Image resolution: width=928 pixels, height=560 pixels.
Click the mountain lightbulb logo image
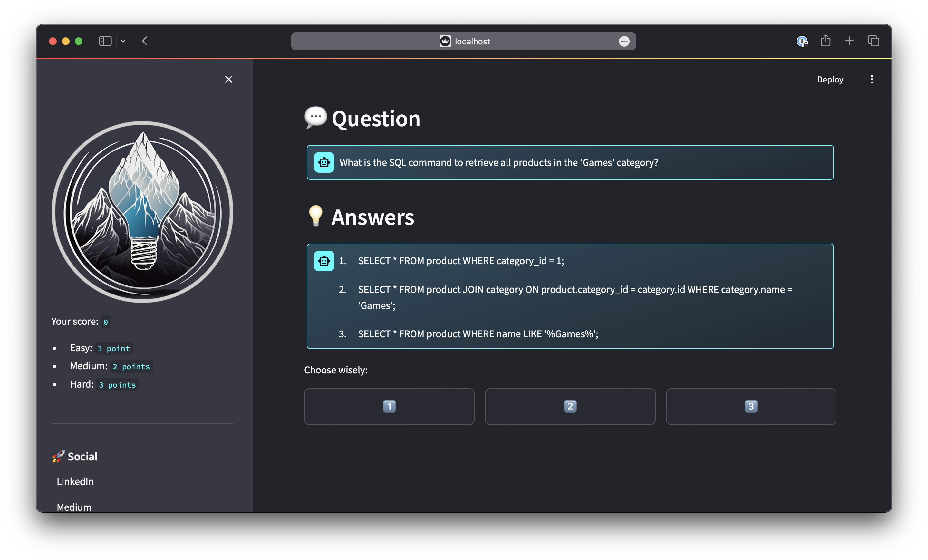click(142, 212)
